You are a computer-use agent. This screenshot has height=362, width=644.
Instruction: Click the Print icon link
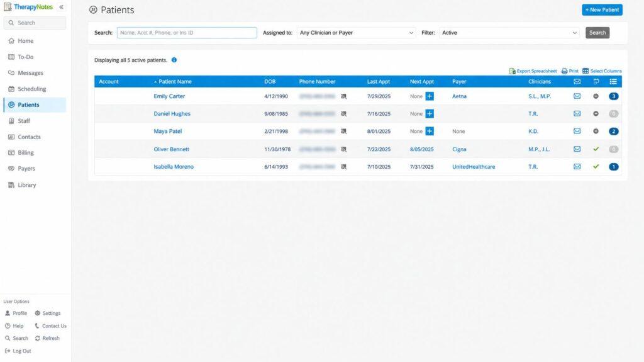point(570,71)
